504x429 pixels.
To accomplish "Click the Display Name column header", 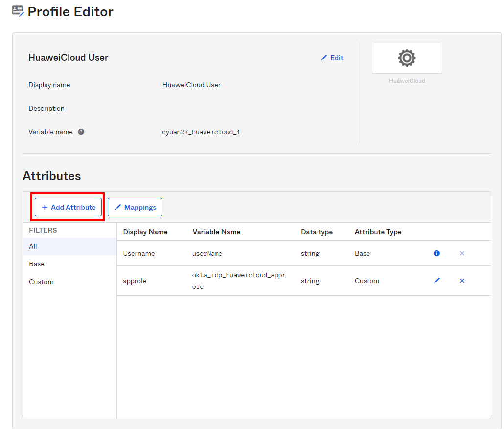I will tap(145, 232).
